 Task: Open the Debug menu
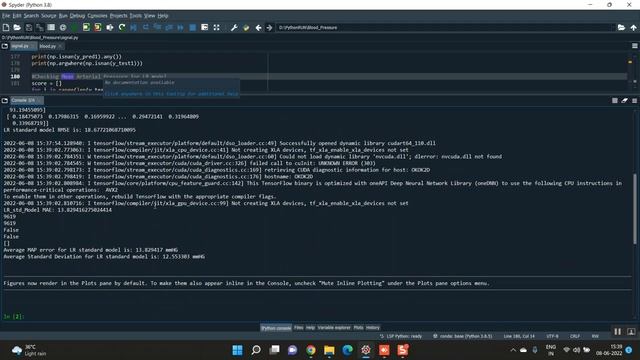(77, 16)
